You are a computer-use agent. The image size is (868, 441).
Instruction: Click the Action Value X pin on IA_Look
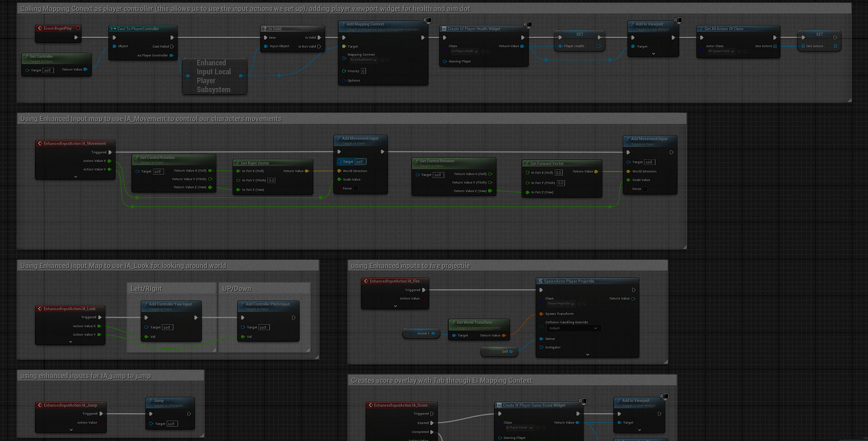point(99,326)
